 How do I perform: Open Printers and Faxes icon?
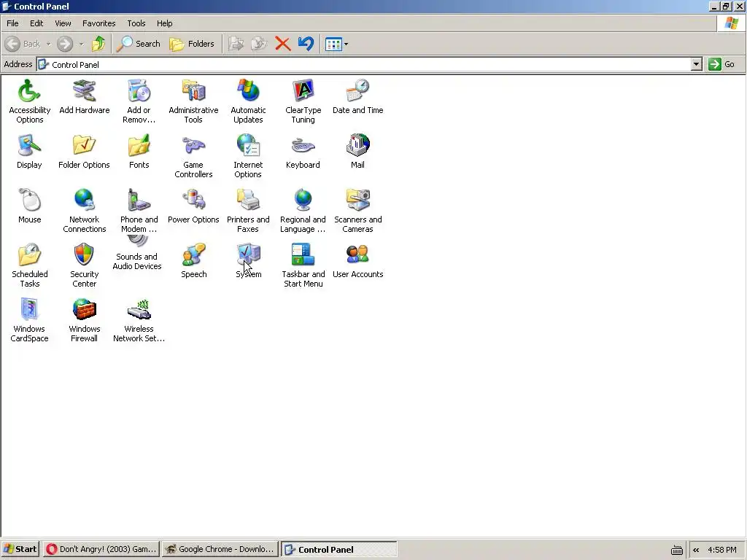tap(248, 200)
